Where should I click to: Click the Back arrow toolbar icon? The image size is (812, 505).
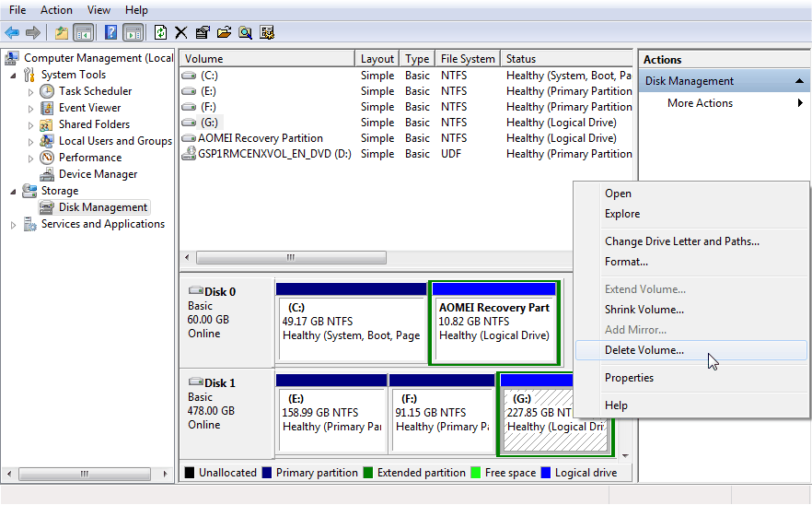[12, 32]
